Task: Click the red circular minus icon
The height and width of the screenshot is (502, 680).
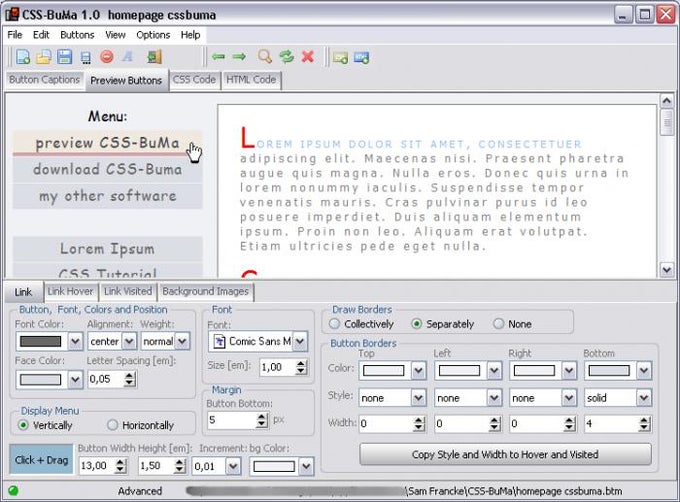Action: [107, 56]
